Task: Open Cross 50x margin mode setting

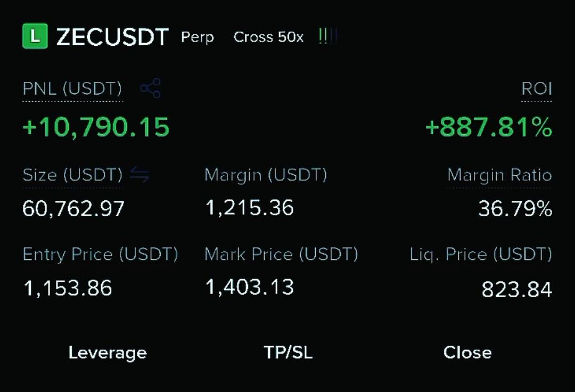Action: 268,37
